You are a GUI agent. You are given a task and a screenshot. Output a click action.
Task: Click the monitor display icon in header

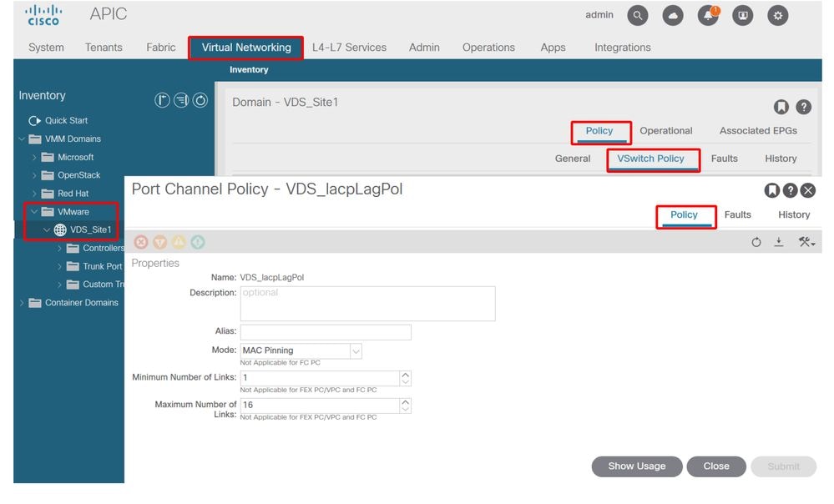coord(742,15)
